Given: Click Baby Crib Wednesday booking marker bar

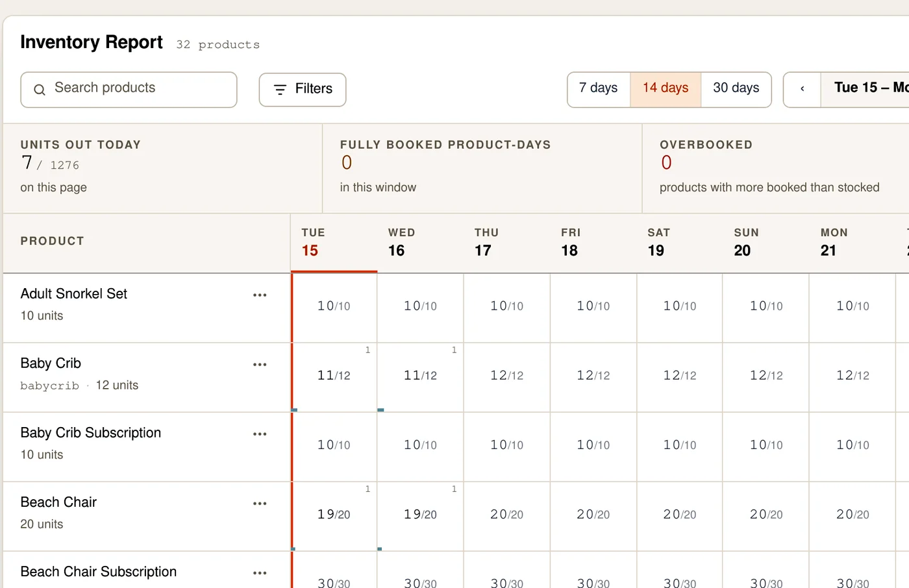Looking at the screenshot, I should pyautogui.click(x=381, y=410).
